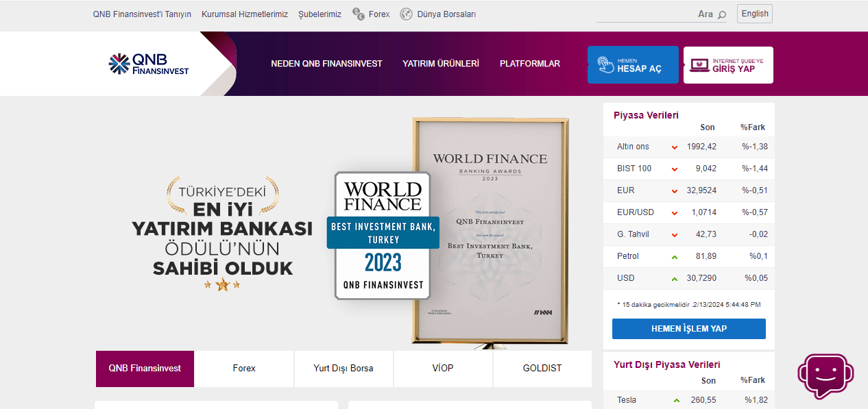
Task: Switch to the Forex tab
Action: pyautogui.click(x=244, y=369)
